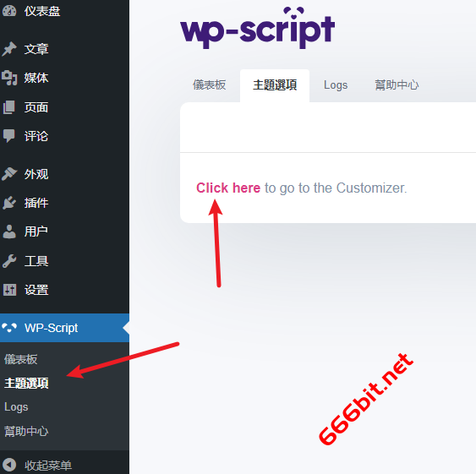Click the media icon for 媒体
This screenshot has height=474, width=476.
9,78
